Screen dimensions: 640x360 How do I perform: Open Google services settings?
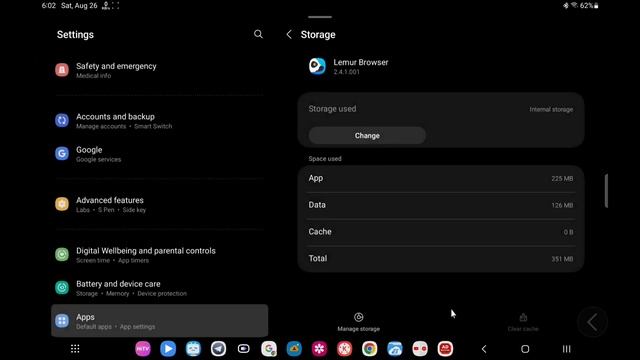tap(160, 154)
